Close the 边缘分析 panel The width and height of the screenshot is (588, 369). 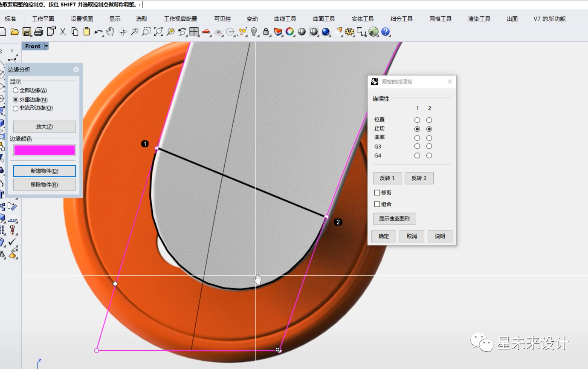[x=76, y=69]
